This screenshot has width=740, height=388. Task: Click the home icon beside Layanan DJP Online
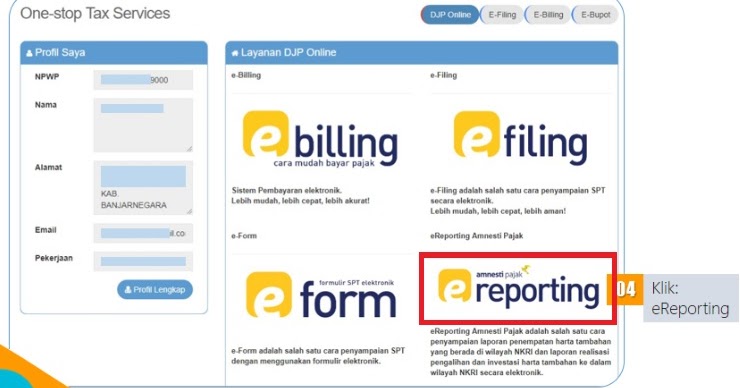point(235,53)
